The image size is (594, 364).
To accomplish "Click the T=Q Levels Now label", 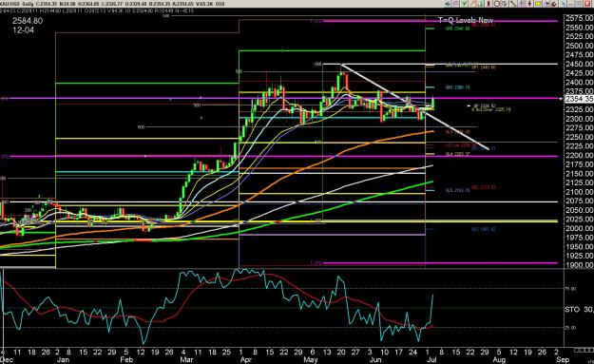I will pyautogui.click(x=466, y=20).
